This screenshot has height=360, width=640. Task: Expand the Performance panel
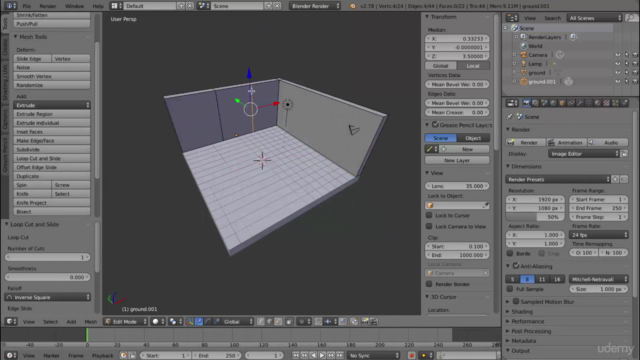point(527,321)
